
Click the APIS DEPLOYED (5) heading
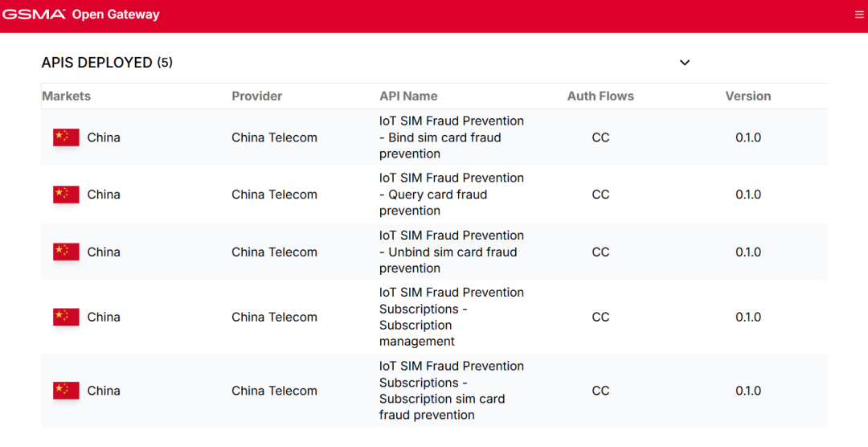(107, 63)
